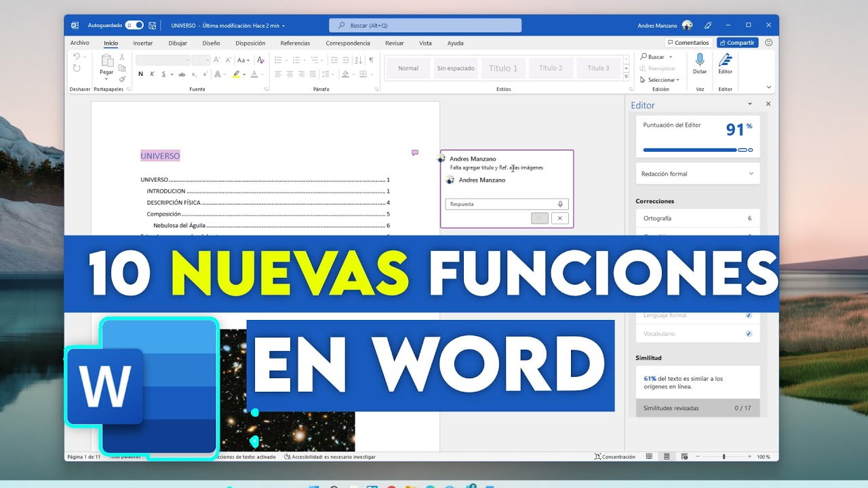Toggle strikethrough formatting

(x=181, y=75)
